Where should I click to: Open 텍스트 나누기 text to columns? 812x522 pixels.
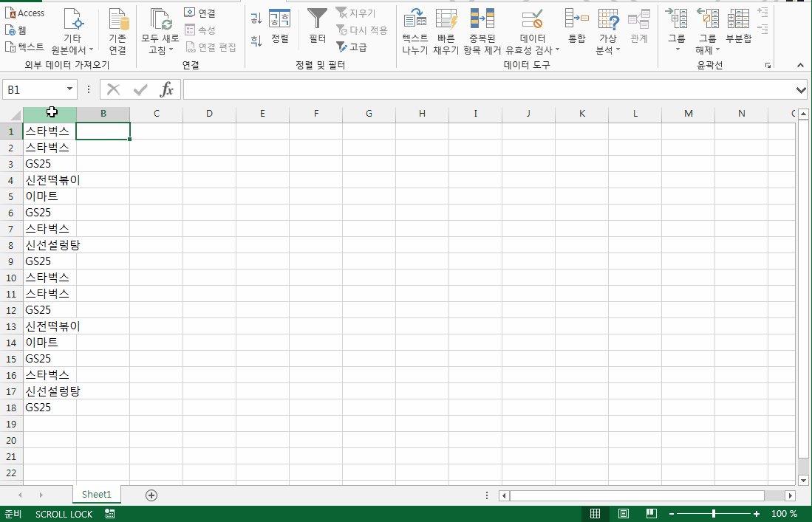pyautogui.click(x=414, y=31)
